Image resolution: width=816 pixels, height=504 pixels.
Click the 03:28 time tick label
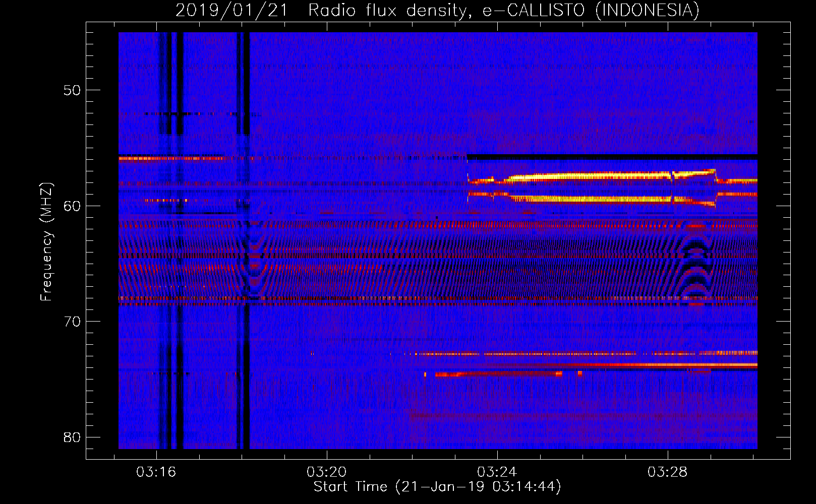(668, 472)
